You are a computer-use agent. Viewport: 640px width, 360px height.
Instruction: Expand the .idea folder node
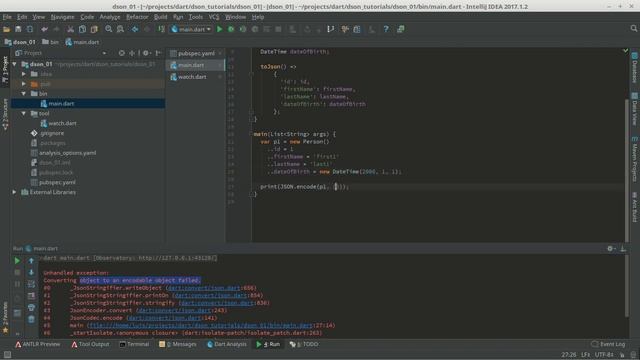point(24,74)
